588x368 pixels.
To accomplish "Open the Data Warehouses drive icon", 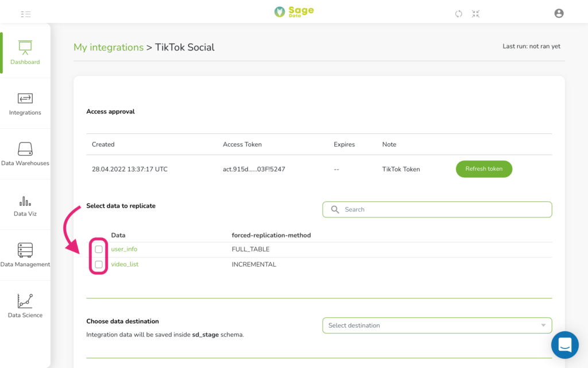I will [25, 149].
